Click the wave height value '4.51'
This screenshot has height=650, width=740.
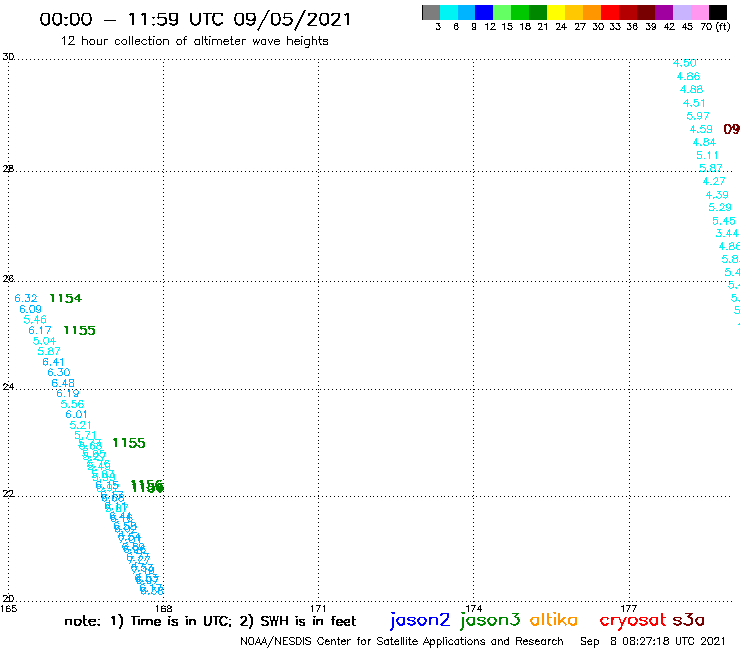694,103
